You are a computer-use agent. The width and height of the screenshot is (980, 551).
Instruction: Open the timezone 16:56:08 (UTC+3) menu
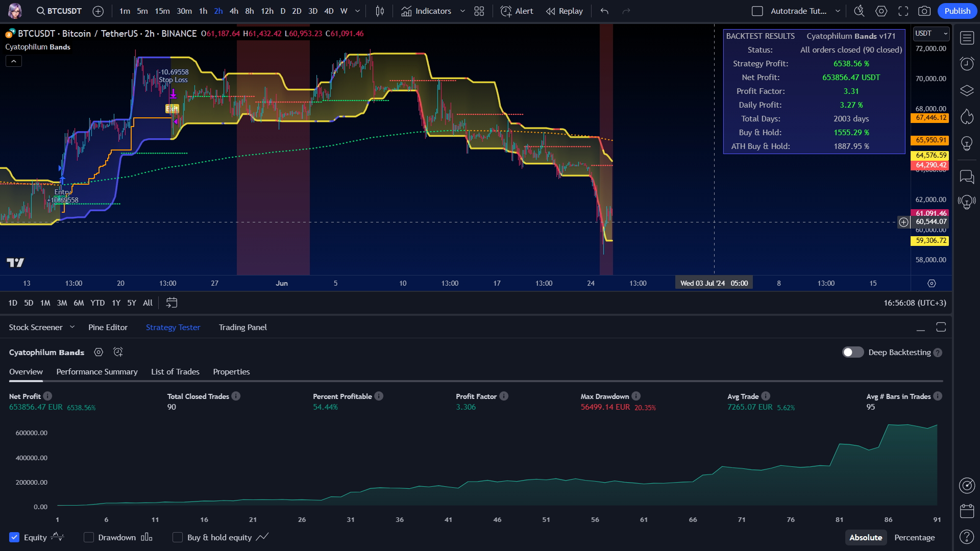915,303
